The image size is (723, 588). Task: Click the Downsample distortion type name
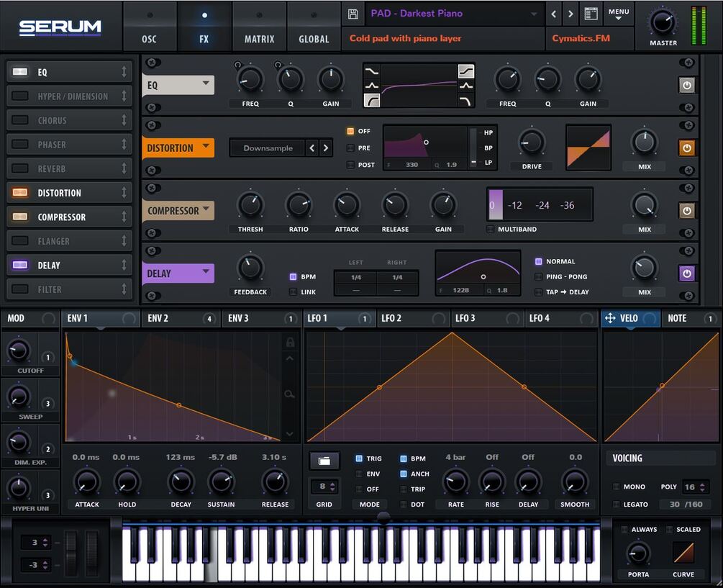tap(268, 148)
